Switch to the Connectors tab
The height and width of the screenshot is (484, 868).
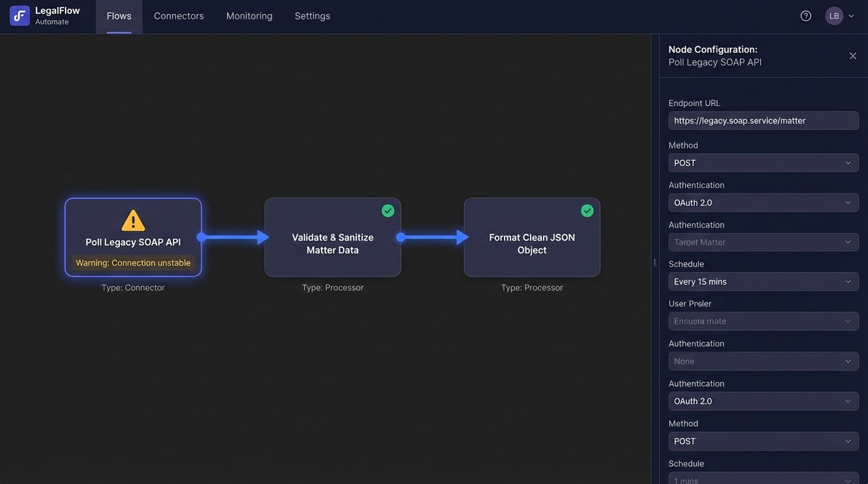click(179, 16)
